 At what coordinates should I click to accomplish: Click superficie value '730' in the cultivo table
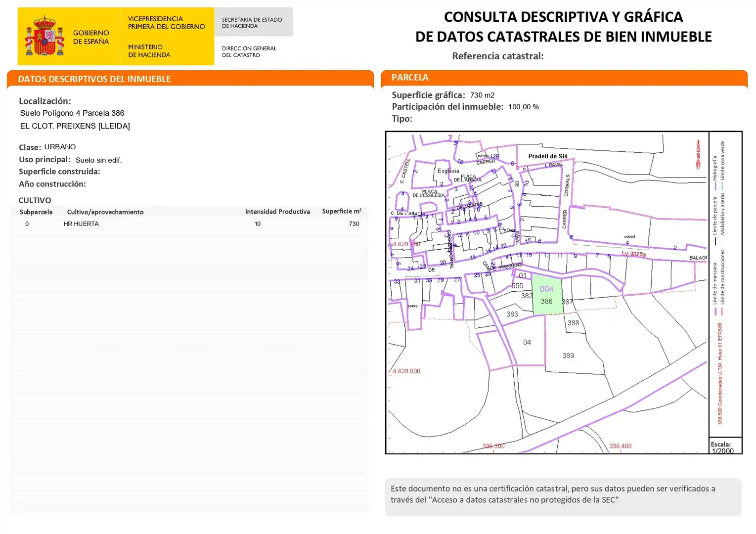(x=354, y=224)
